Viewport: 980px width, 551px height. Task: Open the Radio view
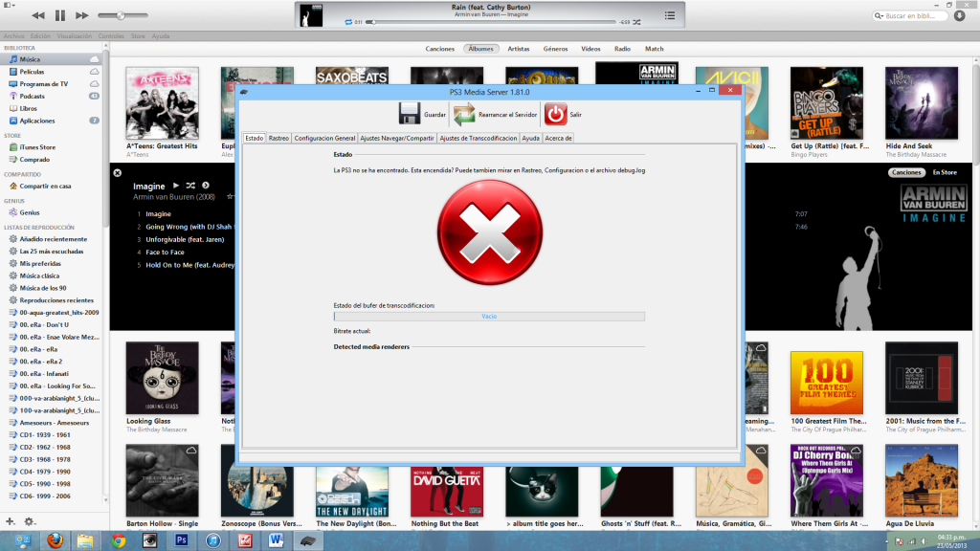coord(622,49)
